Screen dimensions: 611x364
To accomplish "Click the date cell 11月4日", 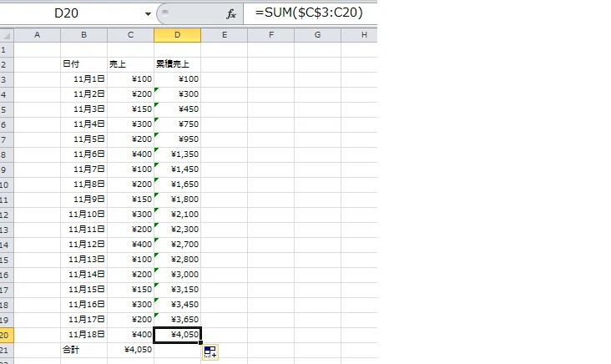I will (83, 124).
